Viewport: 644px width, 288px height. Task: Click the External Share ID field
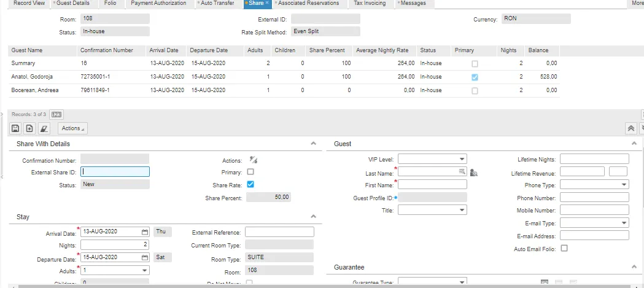pyautogui.click(x=115, y=172)
